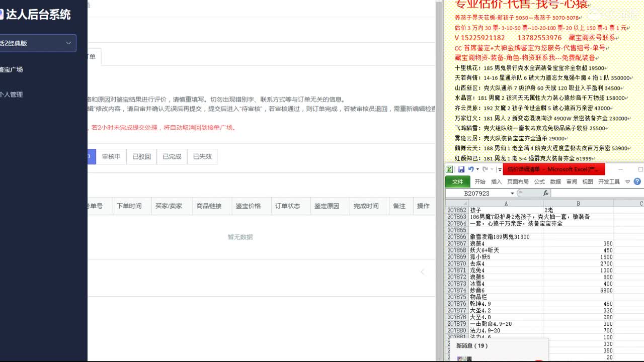The width and height of the screenshot is (644, 362).
Task: Click the 十里桃花 listing line in document
Action: (530, 68)
